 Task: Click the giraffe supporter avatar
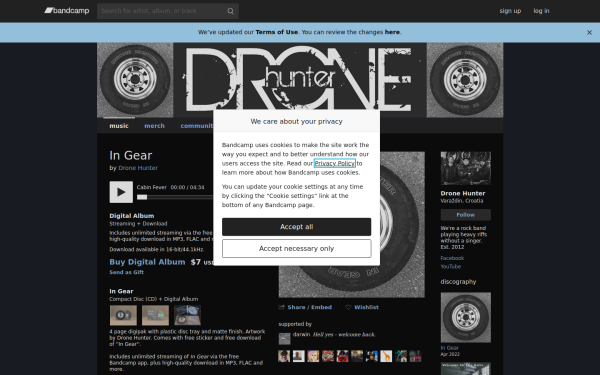pyautogui.click(x=386, y=356)
